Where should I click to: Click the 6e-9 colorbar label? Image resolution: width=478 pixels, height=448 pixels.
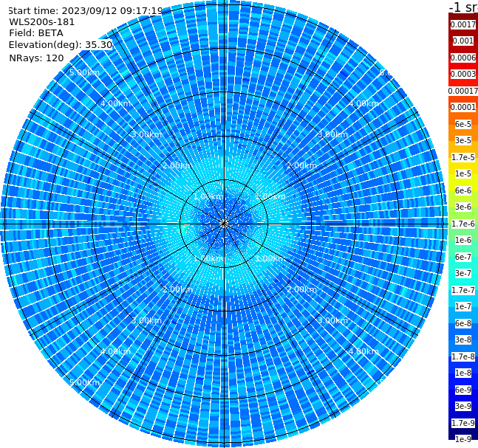point(463,390)
